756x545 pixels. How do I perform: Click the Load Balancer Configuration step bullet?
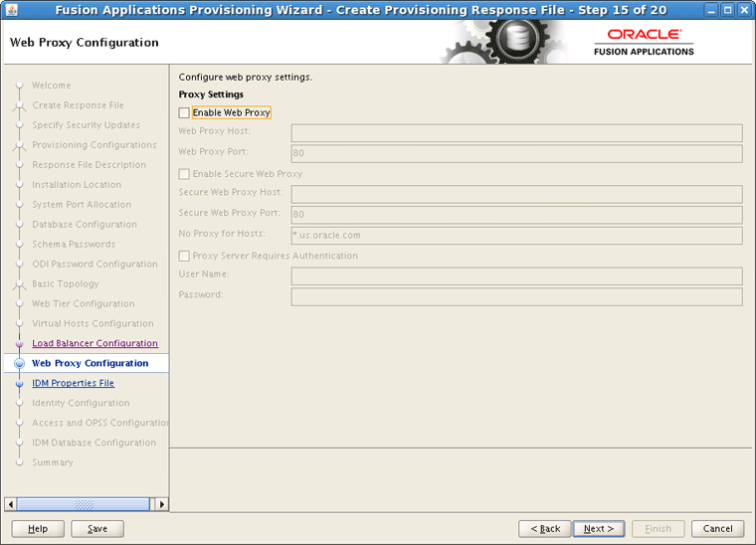(x=19, y=343)
